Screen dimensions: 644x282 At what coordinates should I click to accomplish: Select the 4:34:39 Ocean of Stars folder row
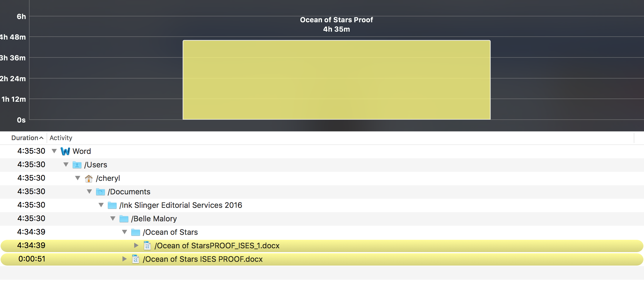click(x=170, y=232)
